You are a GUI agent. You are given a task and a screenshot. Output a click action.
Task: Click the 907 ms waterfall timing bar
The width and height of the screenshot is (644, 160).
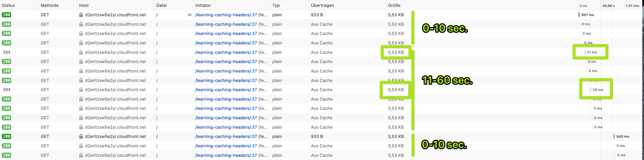[579, 15]
